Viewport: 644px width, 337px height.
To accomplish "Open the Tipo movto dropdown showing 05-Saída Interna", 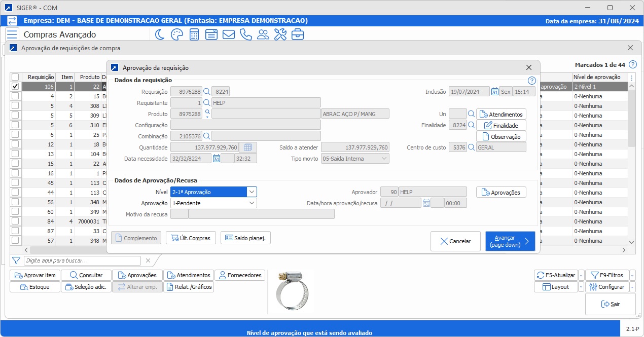I will tap(384, 158).
